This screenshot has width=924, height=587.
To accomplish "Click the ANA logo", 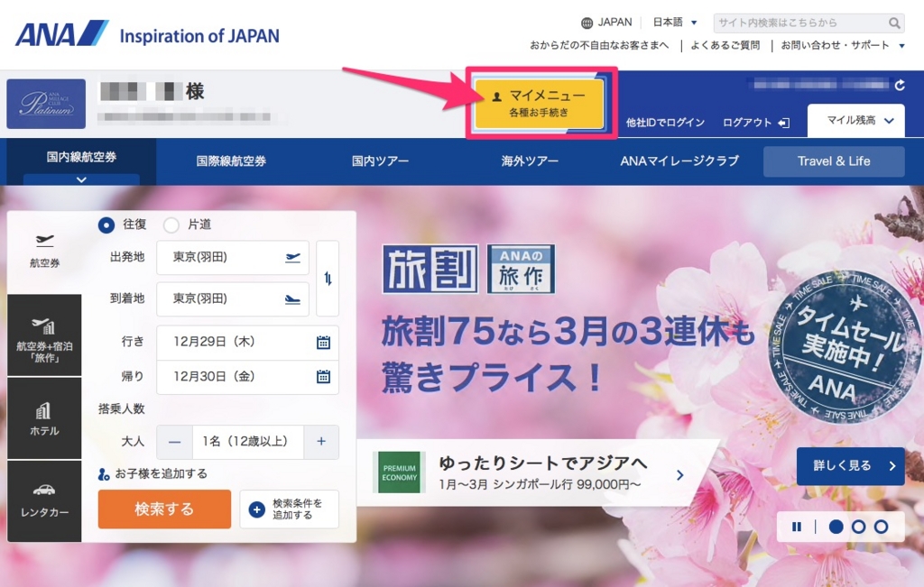I will click(x=62, y=33).
